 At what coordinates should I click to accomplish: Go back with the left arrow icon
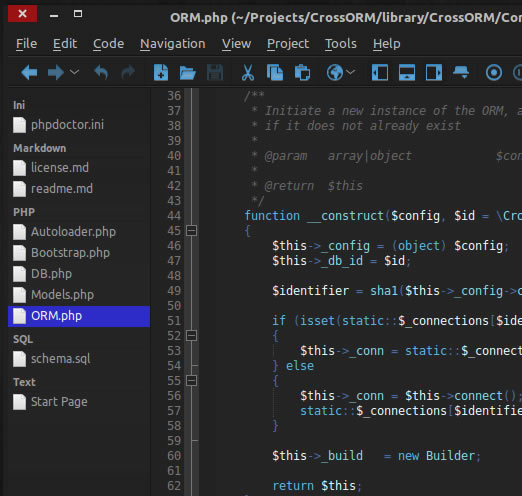(x=29, y=72)
